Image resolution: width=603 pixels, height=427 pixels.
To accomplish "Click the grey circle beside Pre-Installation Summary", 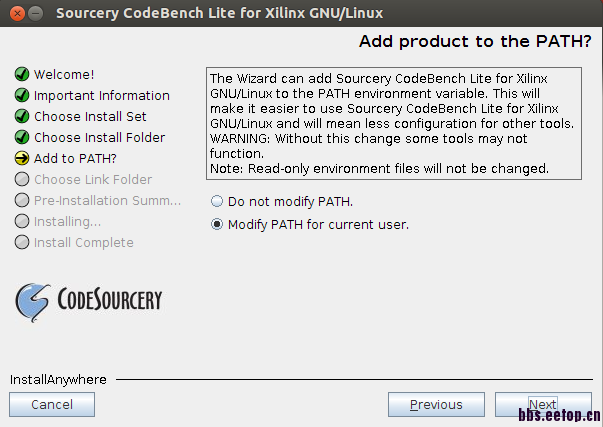I will coord(21,201).
